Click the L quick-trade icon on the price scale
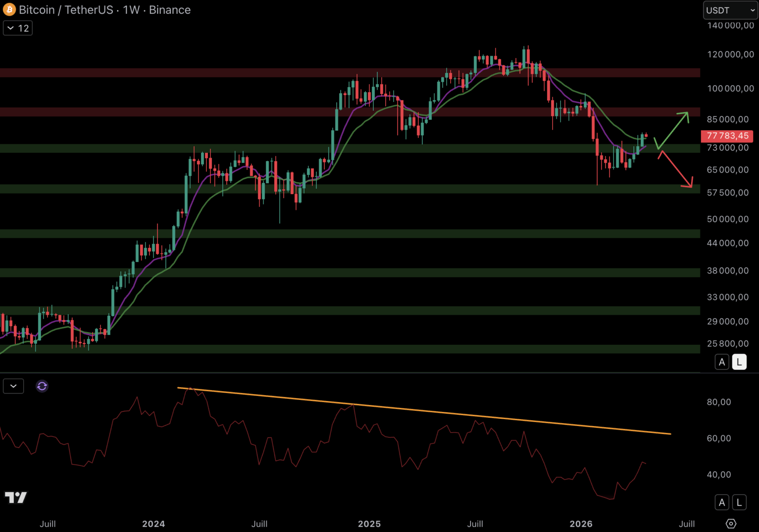This screenshot has width=759, height=532. pos(739,362)
